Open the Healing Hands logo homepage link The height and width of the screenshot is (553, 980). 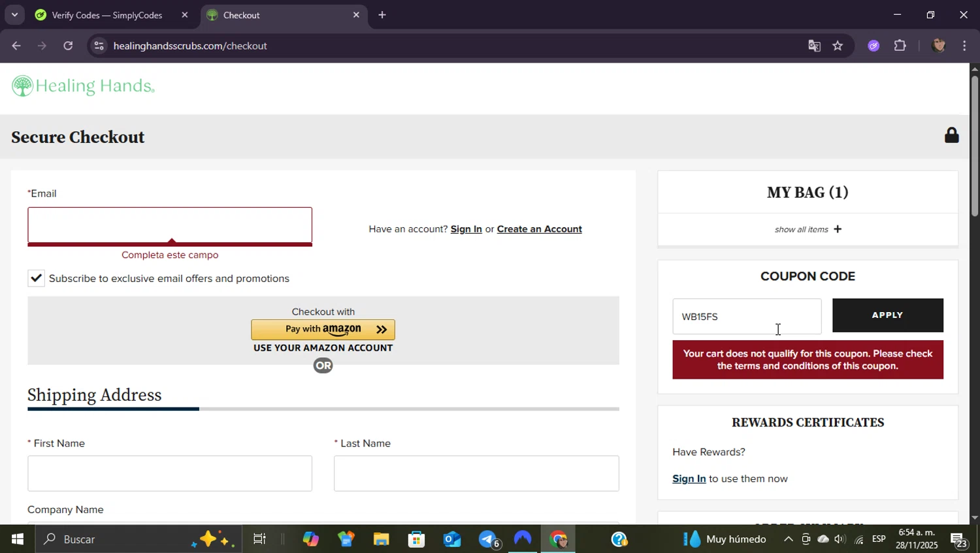pyautogui.click(x=83, y=86)
